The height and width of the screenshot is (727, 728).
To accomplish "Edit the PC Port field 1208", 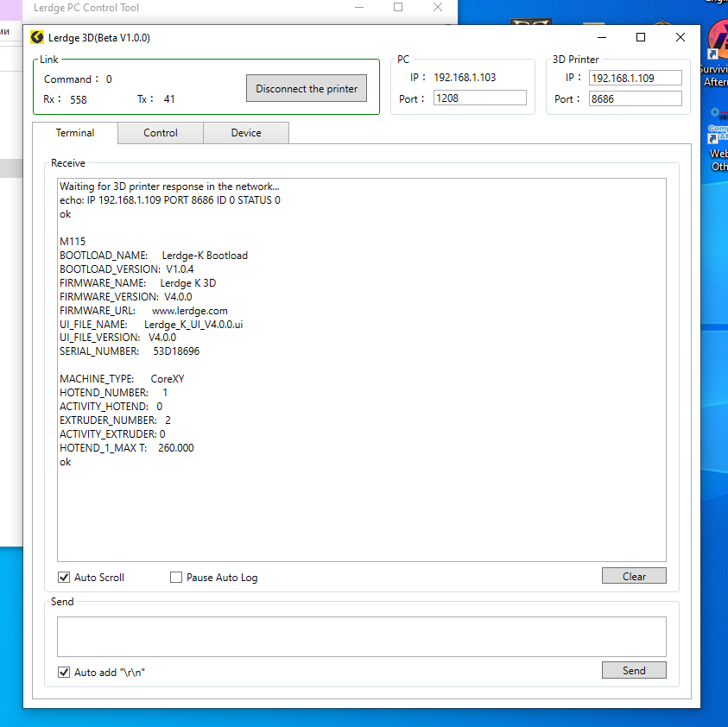I will (x=479, y=98).
